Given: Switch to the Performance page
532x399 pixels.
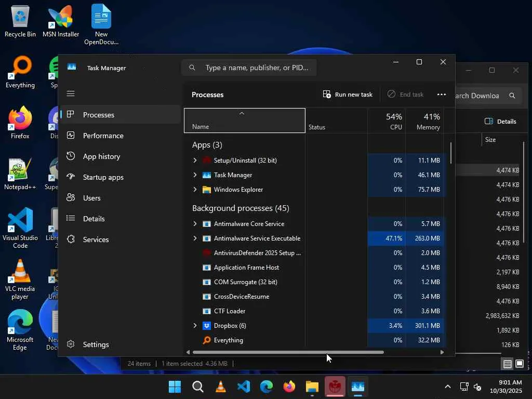Looking at the screenshot, I should (121, 136).
